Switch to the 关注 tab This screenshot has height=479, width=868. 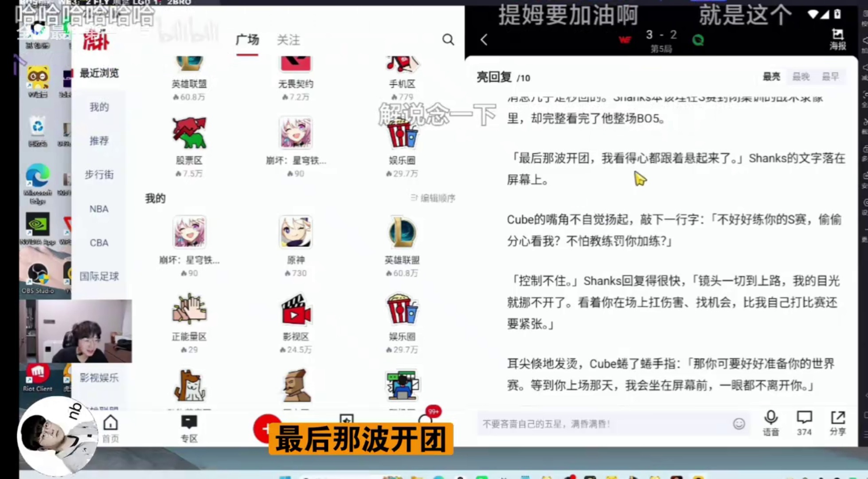(x=289, y=40)
